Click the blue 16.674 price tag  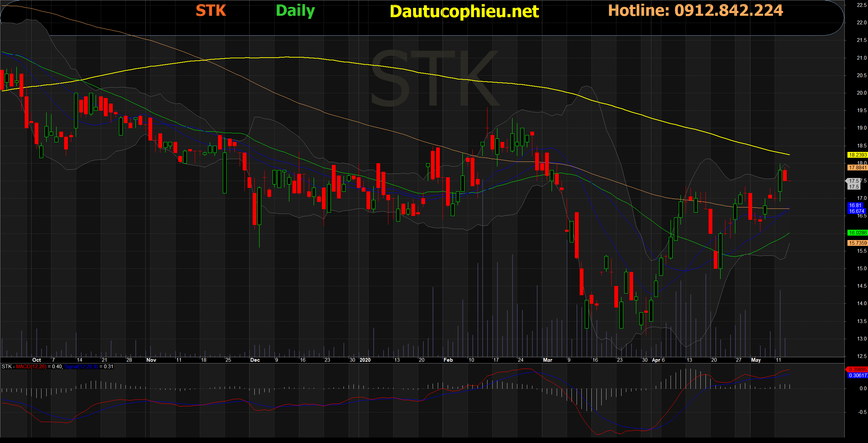(856, 211)
